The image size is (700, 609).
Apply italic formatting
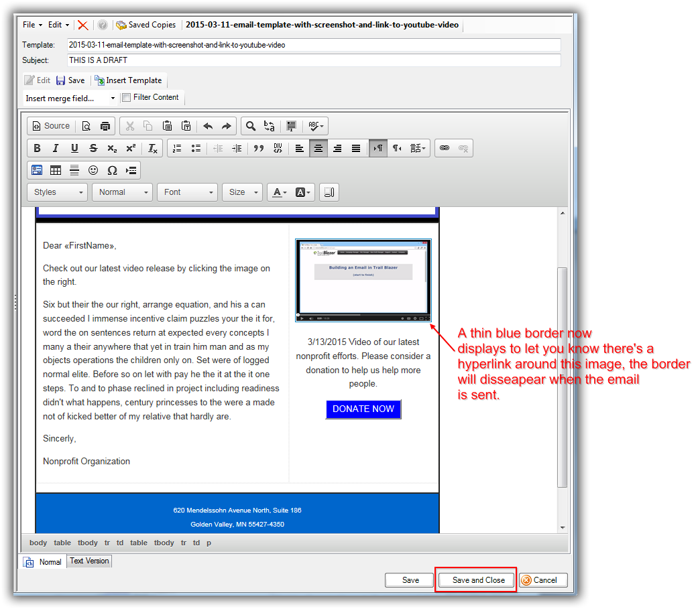click(56, 149)
